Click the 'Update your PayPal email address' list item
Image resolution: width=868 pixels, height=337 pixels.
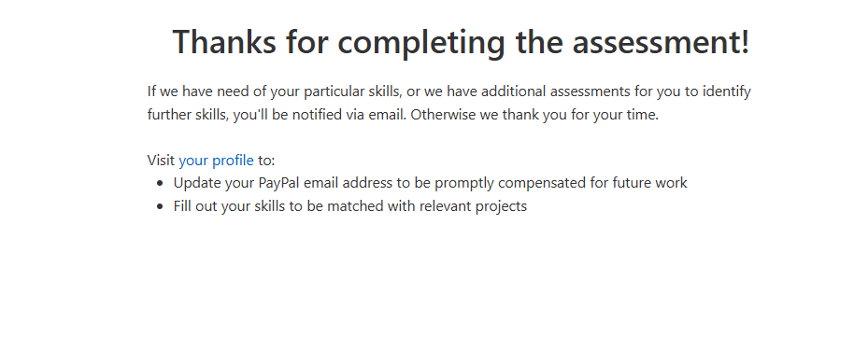coord(430,183)
